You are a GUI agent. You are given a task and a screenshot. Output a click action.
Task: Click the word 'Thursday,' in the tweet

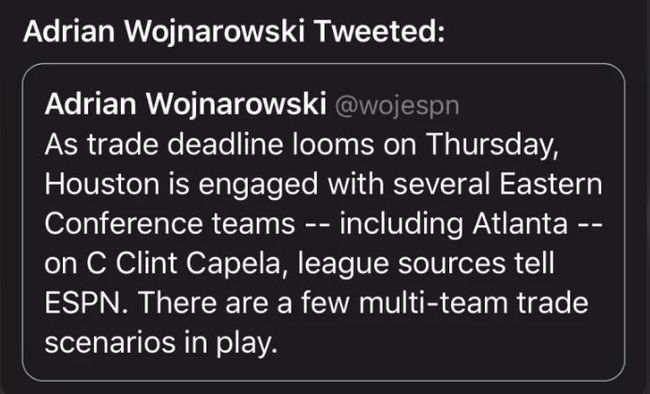(x=492, y=146)
